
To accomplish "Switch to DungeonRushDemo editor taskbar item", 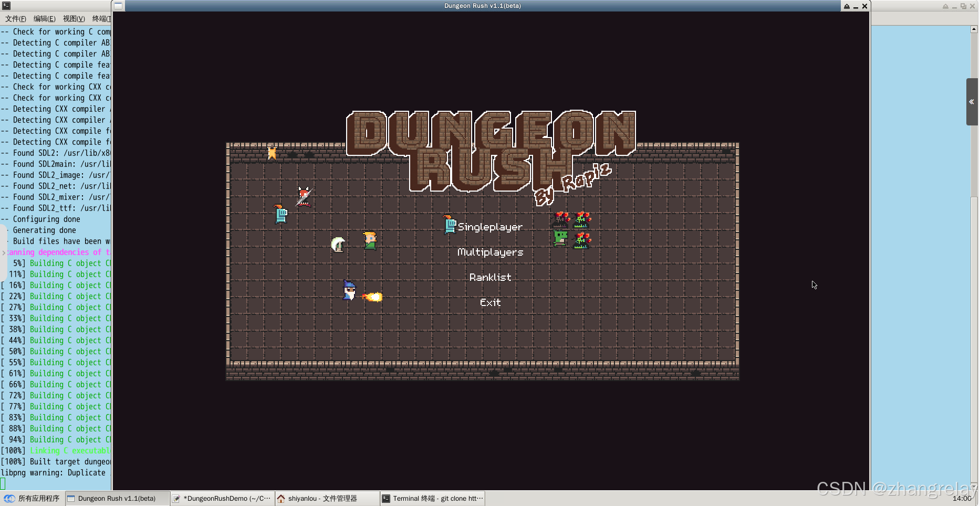I will pyautogui.click(x=222, y=498).
